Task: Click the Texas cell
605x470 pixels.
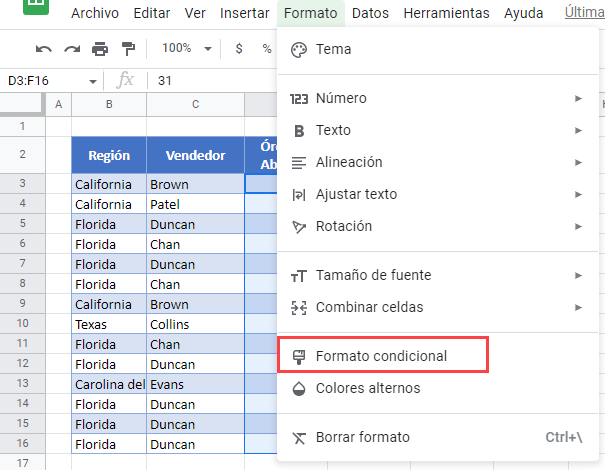Action: pos(109,324)
